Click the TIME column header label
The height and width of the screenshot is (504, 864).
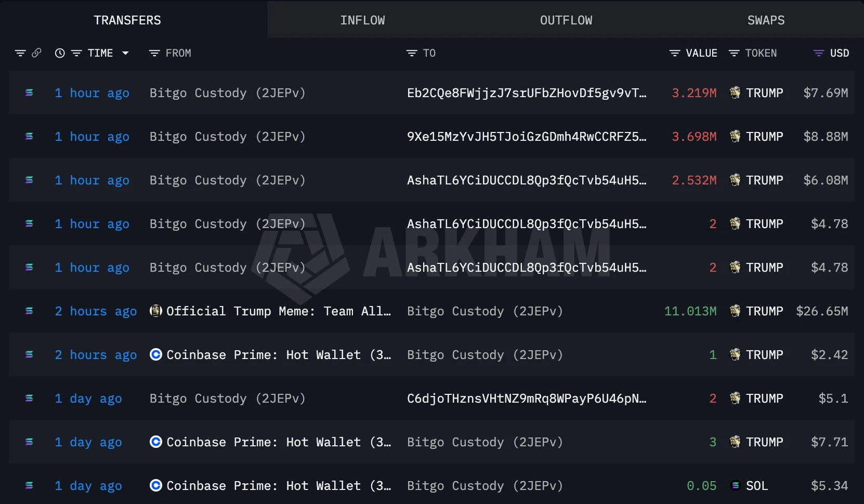(100, 53)
